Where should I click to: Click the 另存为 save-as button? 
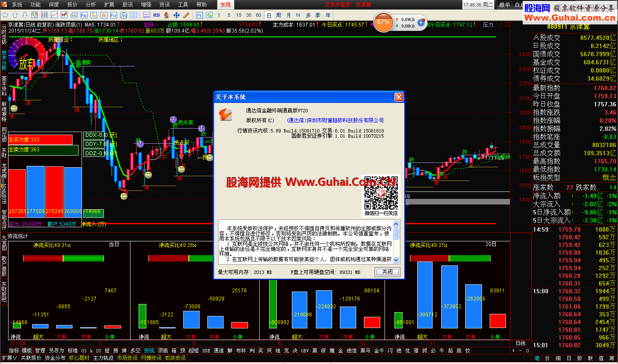coord(56,351)
